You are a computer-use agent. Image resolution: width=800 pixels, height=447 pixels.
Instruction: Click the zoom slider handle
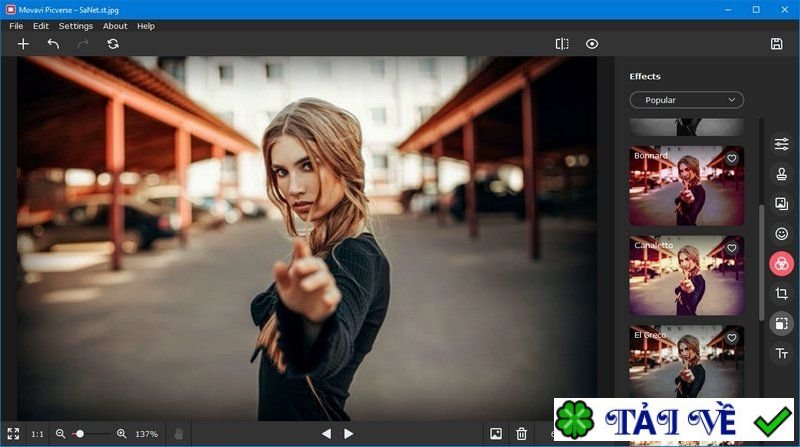pyautogui.click(x=80, y=434)
